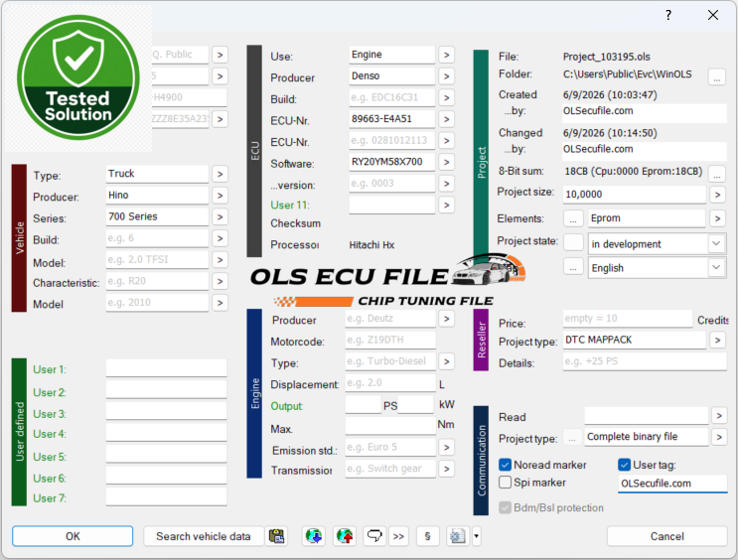
Task: Click arrow button beside 89663-E4A51 ECU number
Action: 446,119
